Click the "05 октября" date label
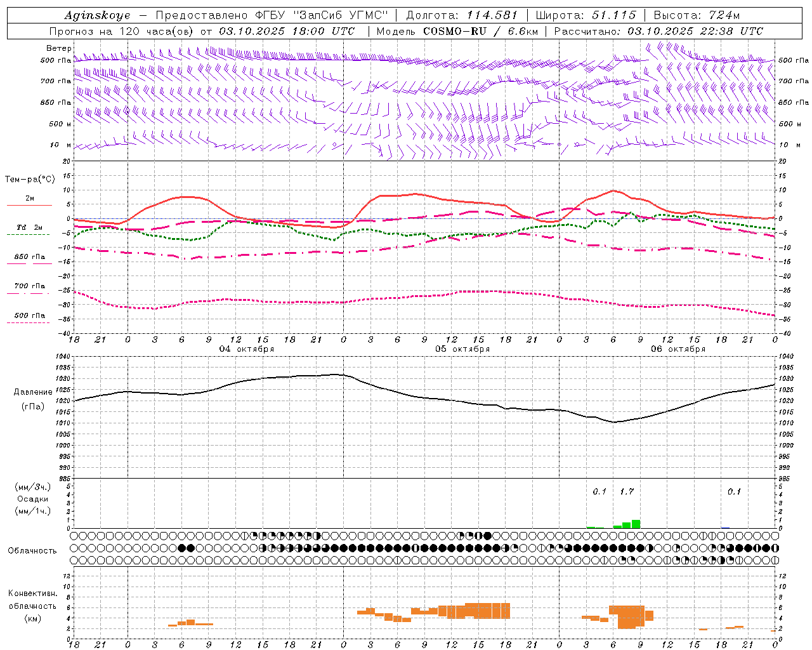The image size is (812, 650). pos(462,349)
